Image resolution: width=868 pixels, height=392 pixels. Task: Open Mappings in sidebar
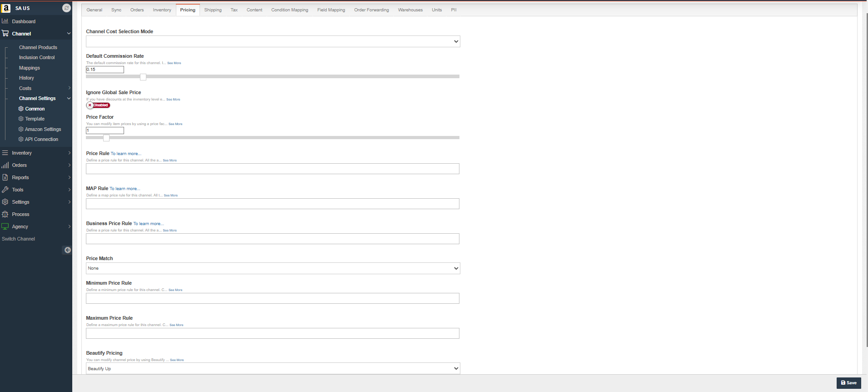[30, 68]
